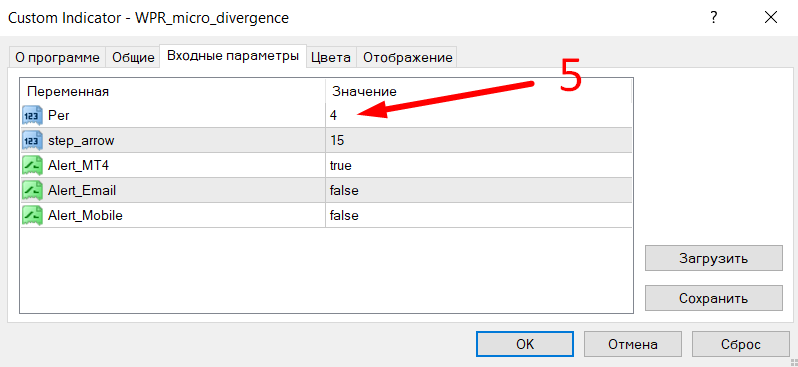The width and height of the screenshot is (798, 367).
Task: Click the Сохранить button
Action: 714,298
